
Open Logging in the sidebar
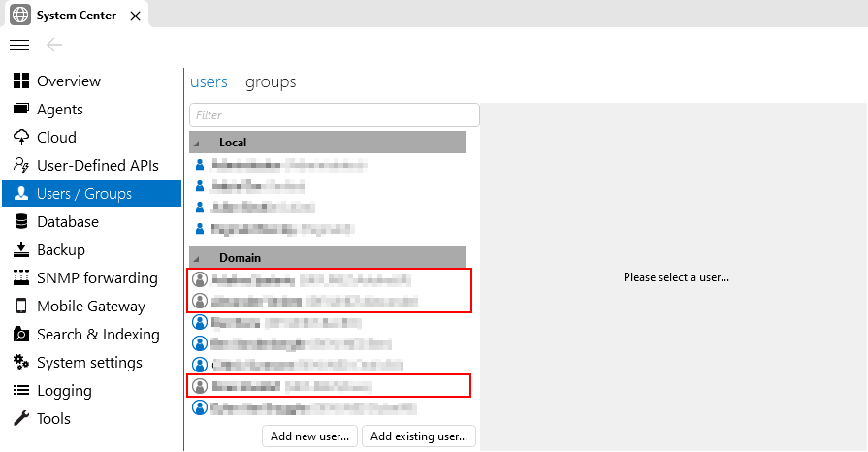(x=64, y=391)
